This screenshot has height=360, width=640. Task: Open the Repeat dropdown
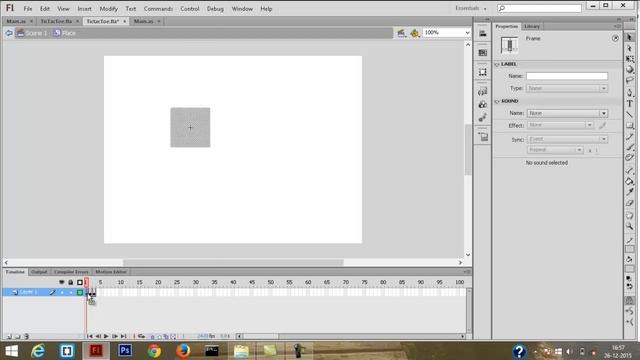click(x=555, y=150)
